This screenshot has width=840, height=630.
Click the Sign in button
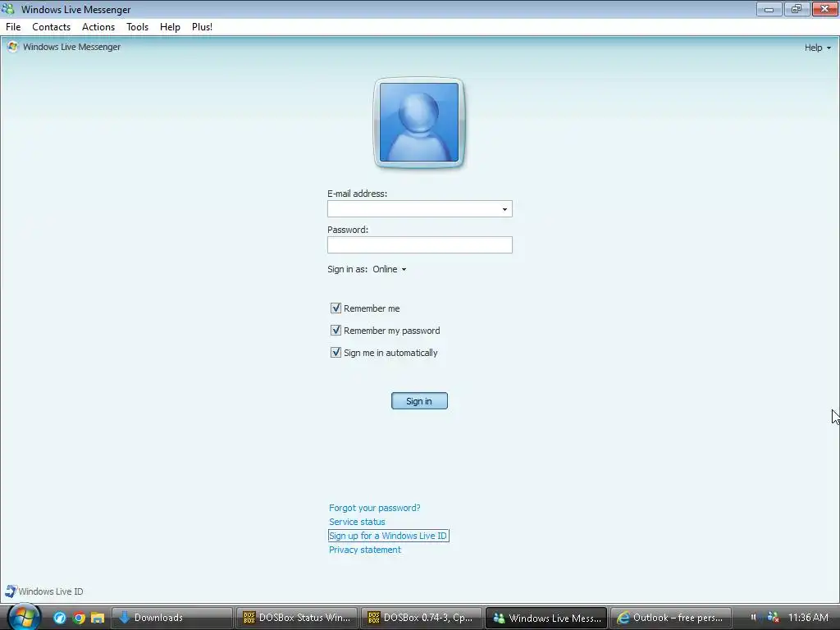click(x=419, y=400)
